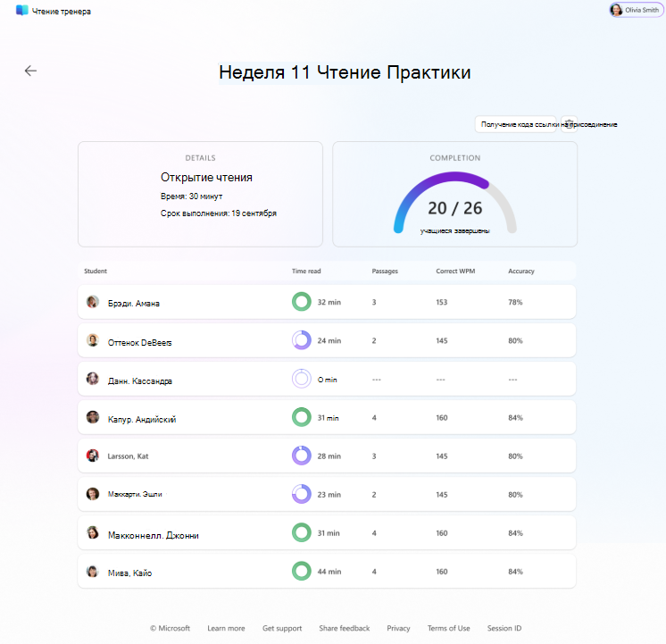
Task: Open the Privacy footer link
Action: (x=398, y=628)
